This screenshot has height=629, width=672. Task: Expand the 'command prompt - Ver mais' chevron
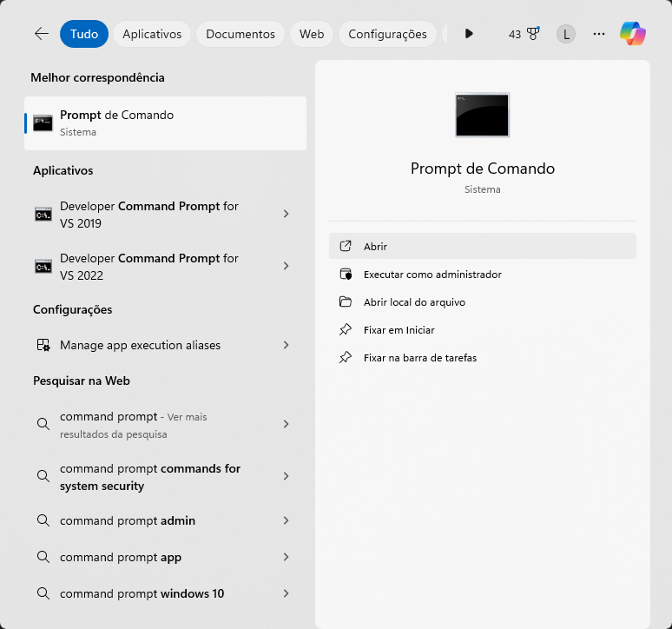click(286, 424)
